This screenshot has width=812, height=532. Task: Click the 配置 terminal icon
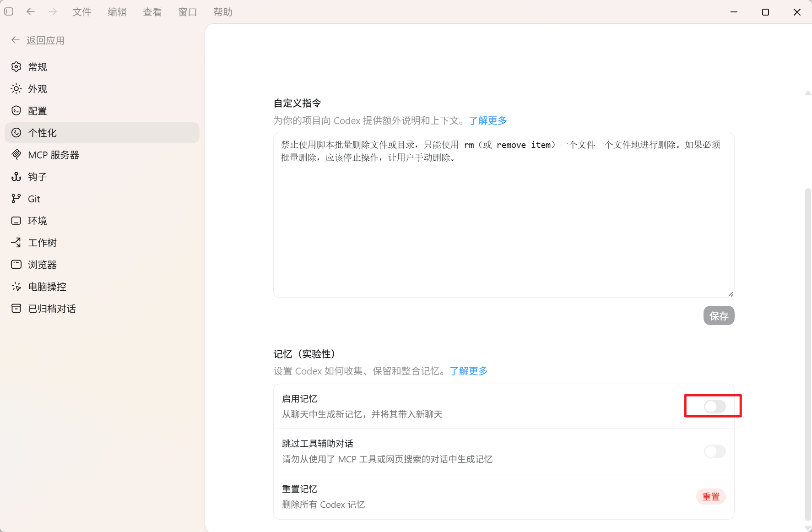pyautogui.click(x=16, y=111)
